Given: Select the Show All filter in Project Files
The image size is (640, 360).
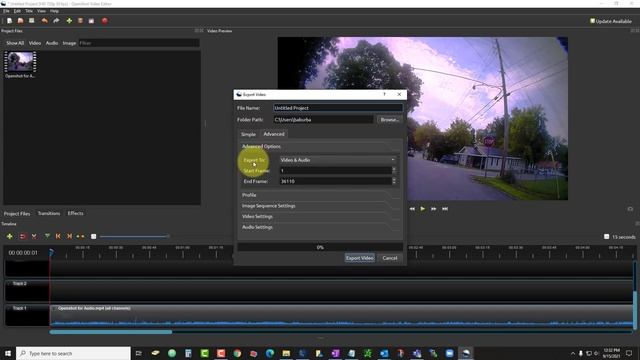Looking at the screenshot, I should (15, 43).
